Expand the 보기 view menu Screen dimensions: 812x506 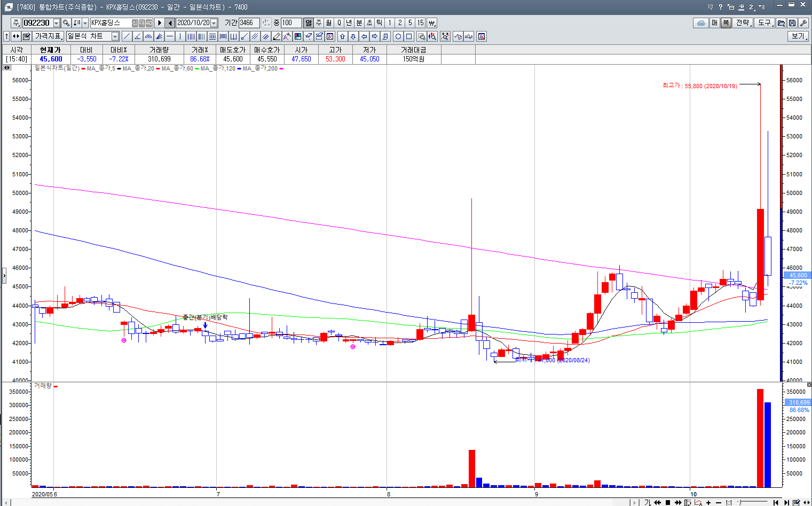pyautogui.click(x=798, y=36)
